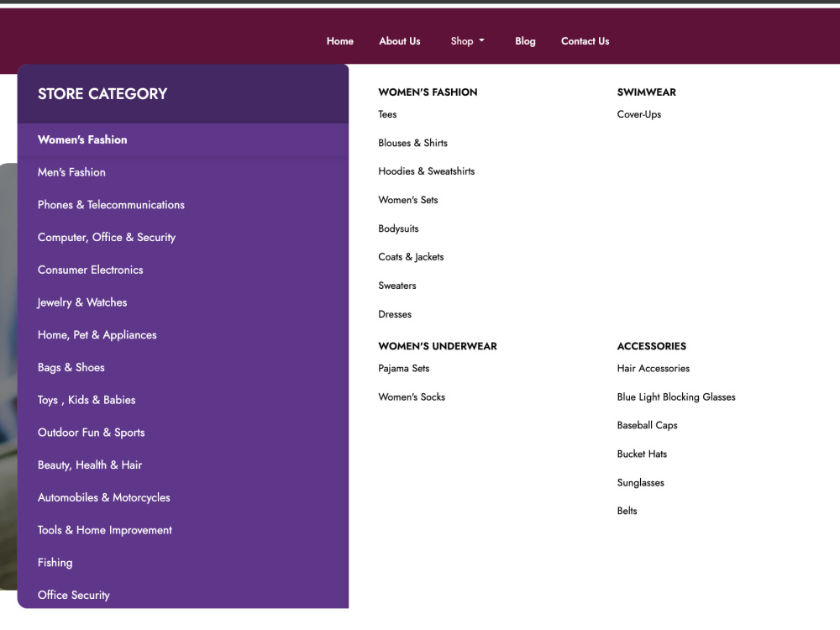Screen dimensions: 840x630
Task: Open the Home nav link
Action: (x=339, y=41)
